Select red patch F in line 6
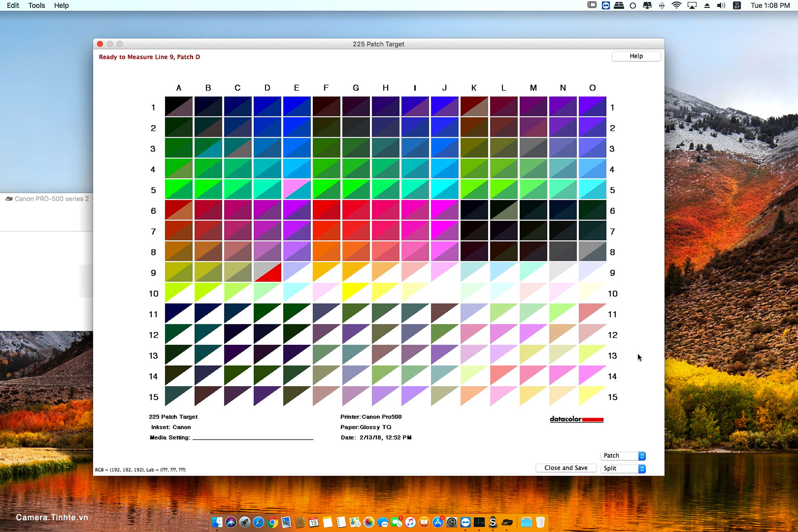 tap(326, 210)
